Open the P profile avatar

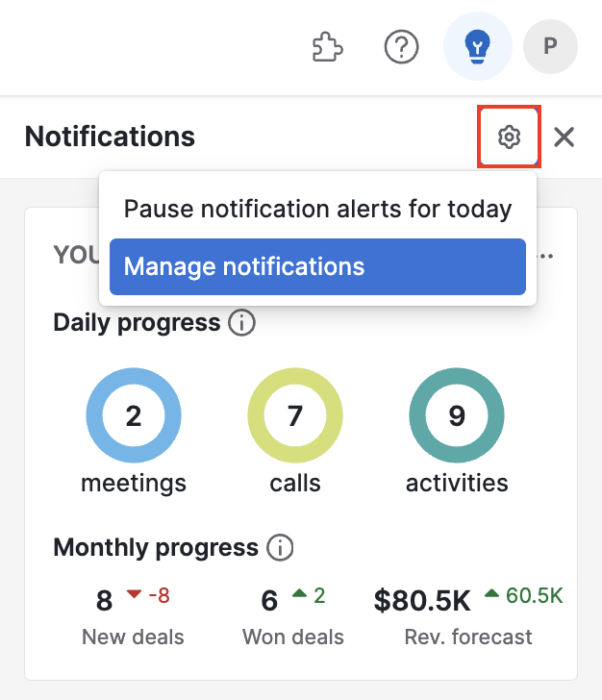point(550,46)
